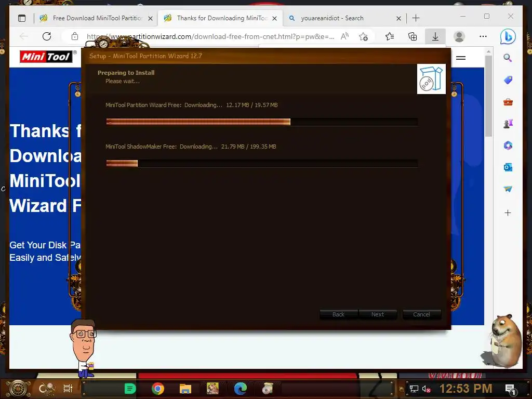Unmute the volume tray icon
Viewport: 532px width, 399px height.
[x=426, y=389]
